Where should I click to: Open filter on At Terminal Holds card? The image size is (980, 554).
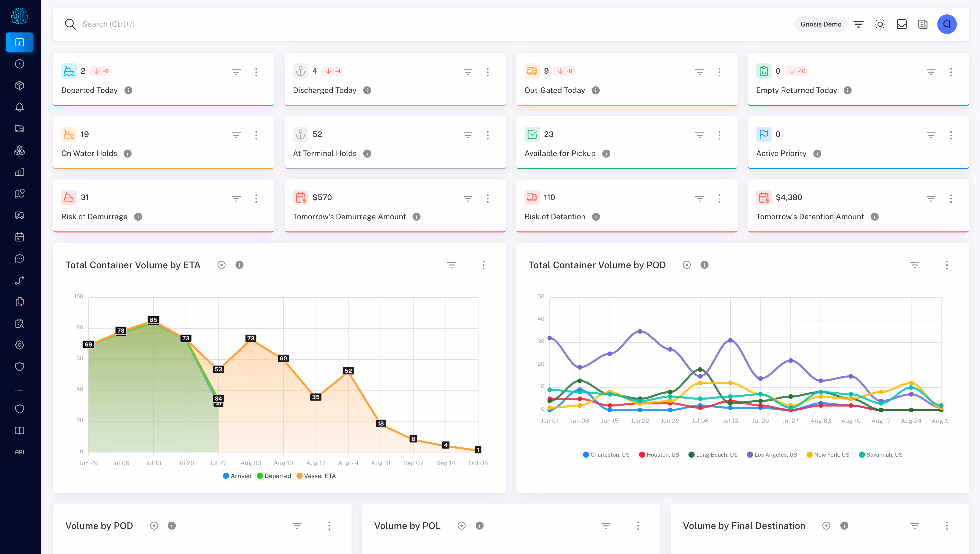point(468,135)
